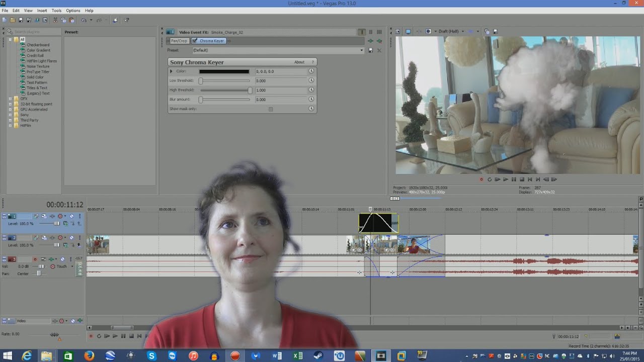Image resolution: width=644 pixels, height=362 pixels.
Task: Open Skype from the taskbar
Action: [151, 356]
